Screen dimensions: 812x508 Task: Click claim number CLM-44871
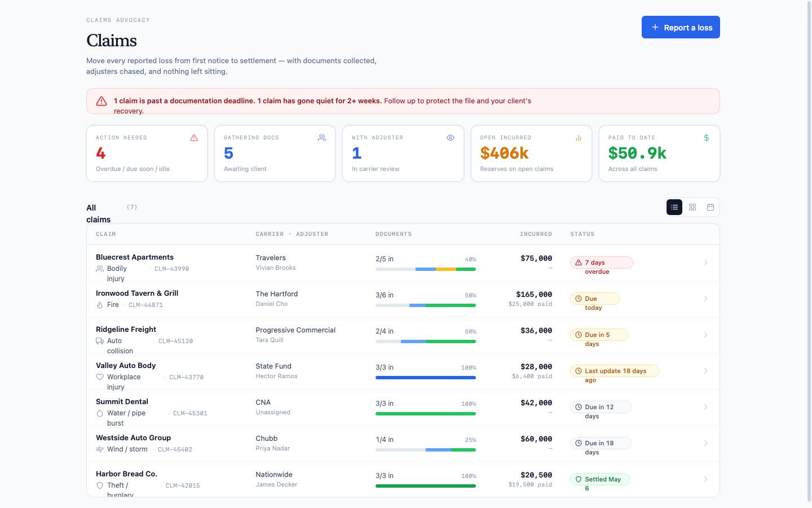tap(145, 305)
